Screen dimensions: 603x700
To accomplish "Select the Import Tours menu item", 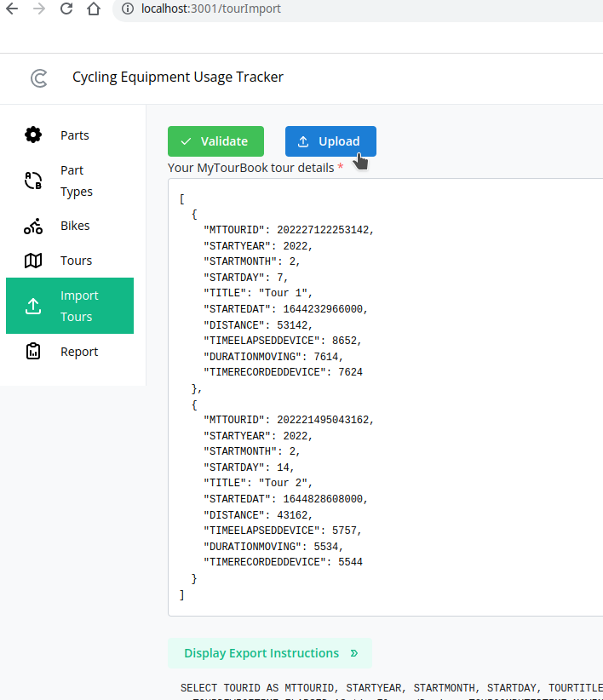I will pyautogui.click(x=70, y=306).
